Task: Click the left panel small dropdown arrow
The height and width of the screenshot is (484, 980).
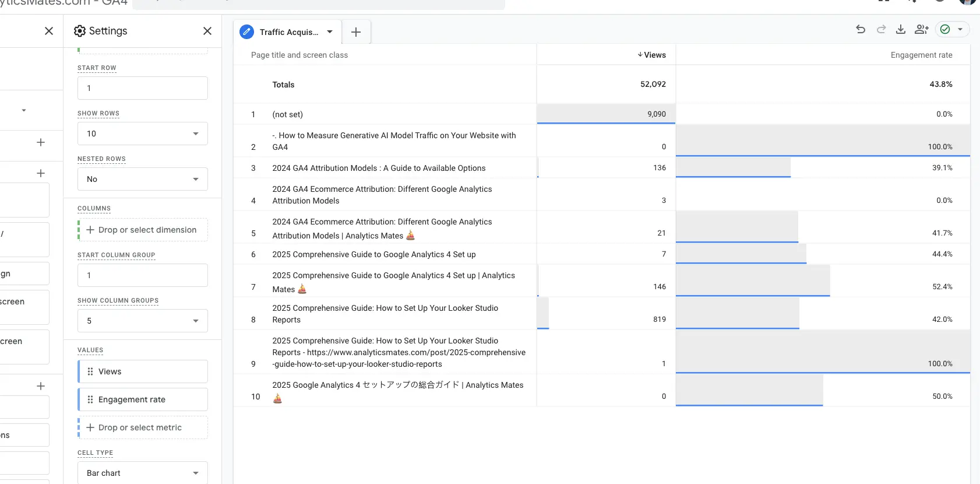Action: [x=24, y=110]
